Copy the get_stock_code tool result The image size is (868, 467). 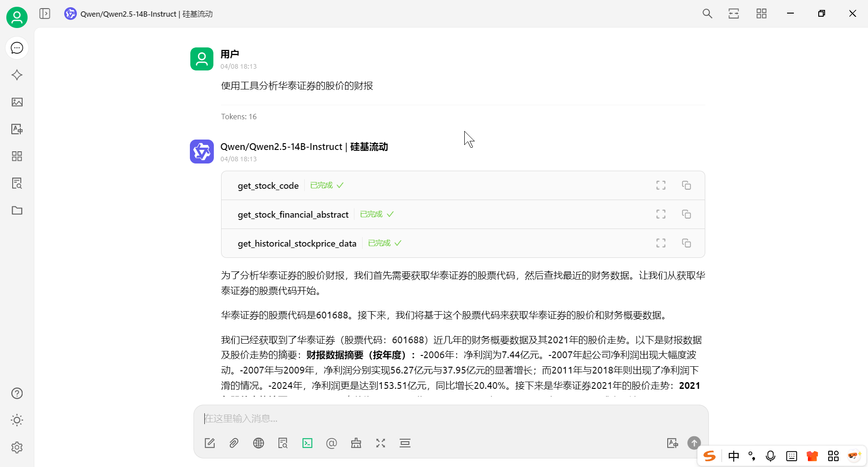click(x=686, y=185)
